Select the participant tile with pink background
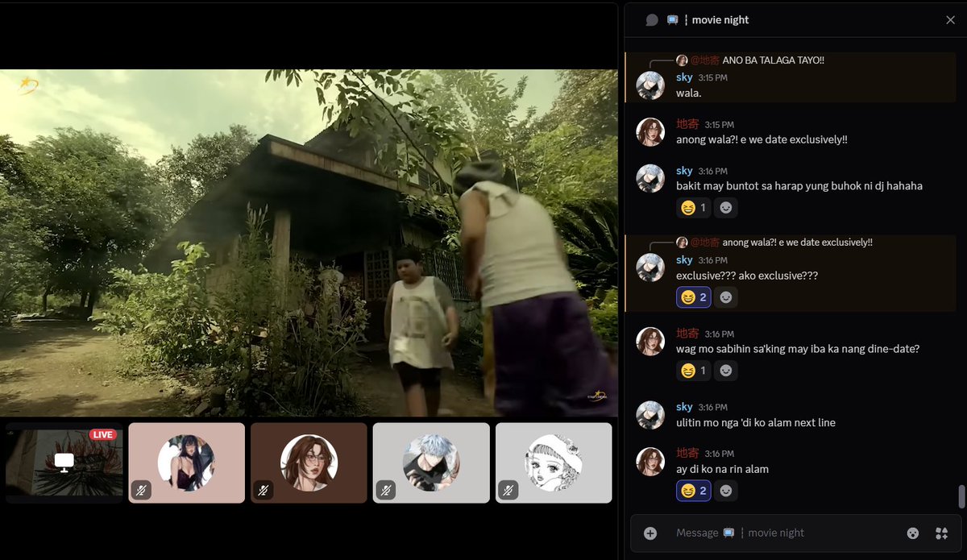The height and width of the screenshot is (560, 967). (x=186, y=463)
